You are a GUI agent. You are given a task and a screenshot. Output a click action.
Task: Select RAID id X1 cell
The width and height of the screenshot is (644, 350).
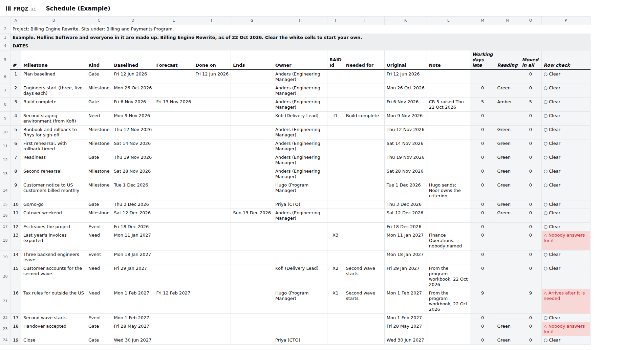(x=335, y=301)
